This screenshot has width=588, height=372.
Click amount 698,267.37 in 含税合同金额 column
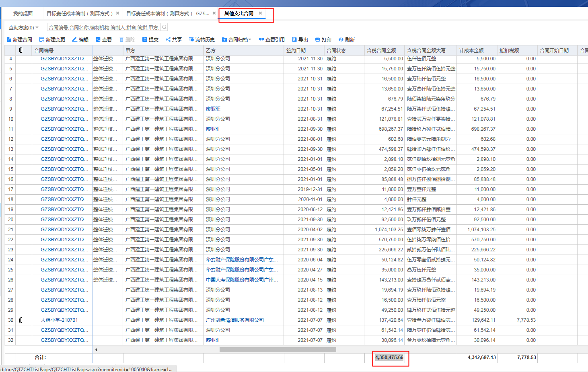[x=391, y=129]
